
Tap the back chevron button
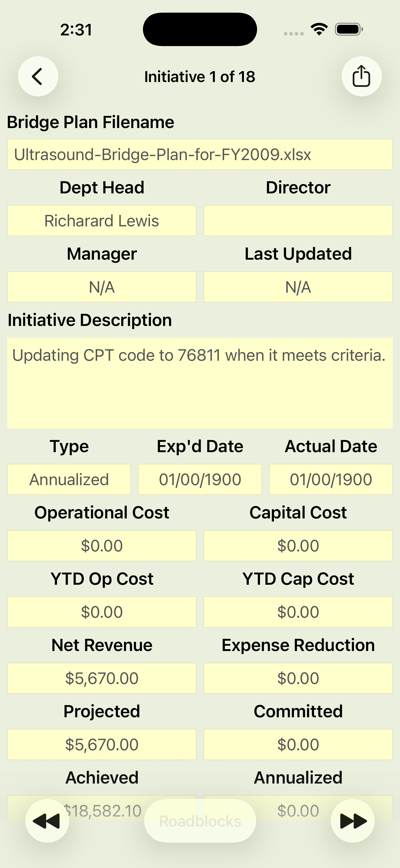tap(38, 76)
